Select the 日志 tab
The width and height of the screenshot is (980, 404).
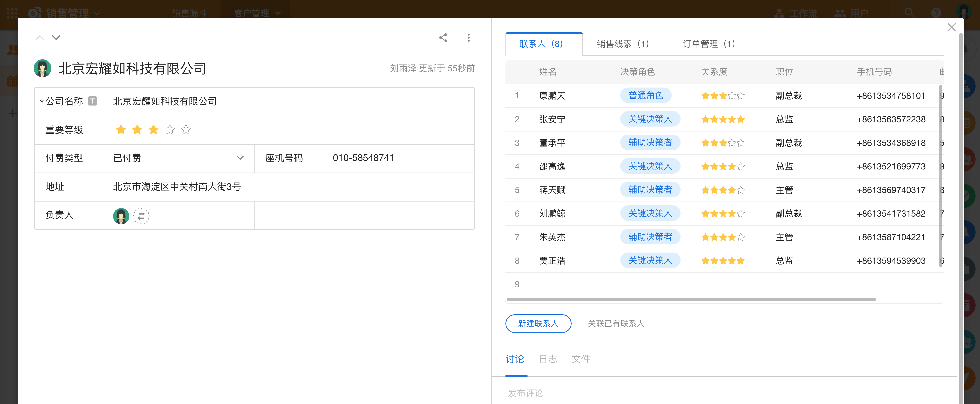point(548,359)
